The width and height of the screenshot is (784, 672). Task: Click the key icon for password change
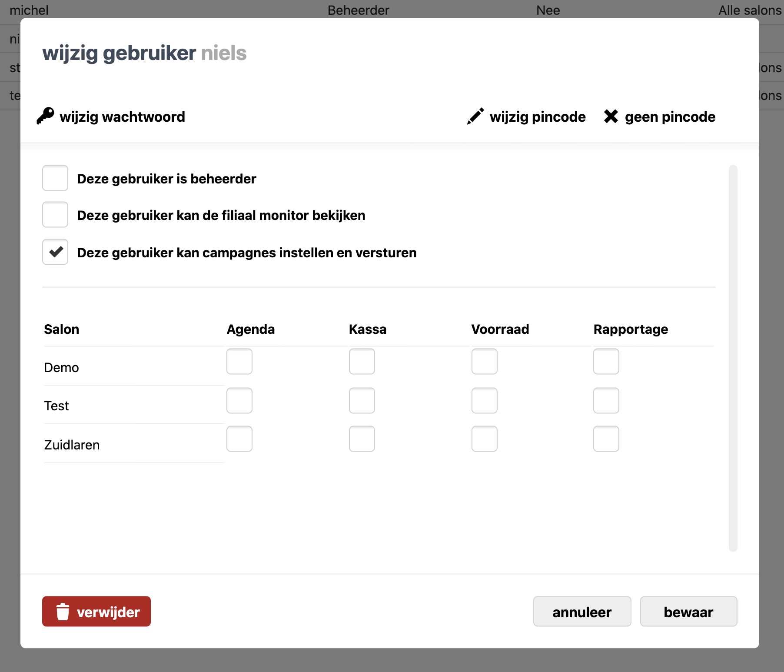point(45,116)
